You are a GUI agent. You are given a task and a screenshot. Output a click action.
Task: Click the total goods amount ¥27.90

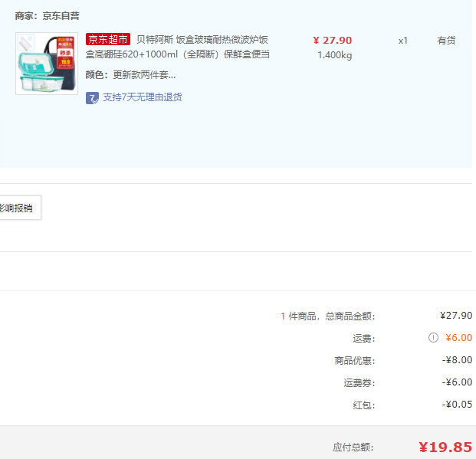click(456, 316)
